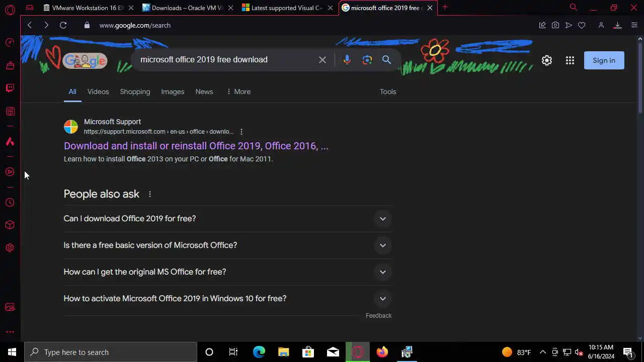
Task: Search by image with Google Lens icon
Action: click(x=367, y=60)
